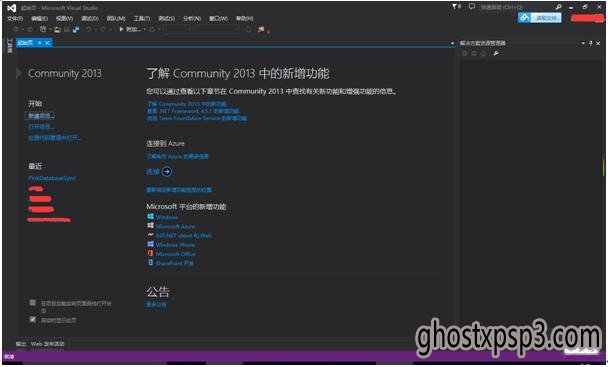
Task: Open toolbar overflow options dropdown after Find icon
Action: click(x=268, y=32)
